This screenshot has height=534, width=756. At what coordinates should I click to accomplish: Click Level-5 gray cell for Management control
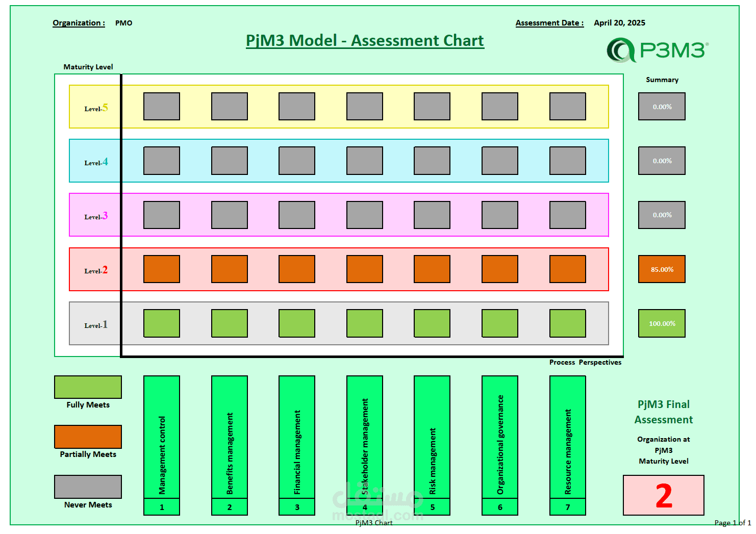point(162,107)
